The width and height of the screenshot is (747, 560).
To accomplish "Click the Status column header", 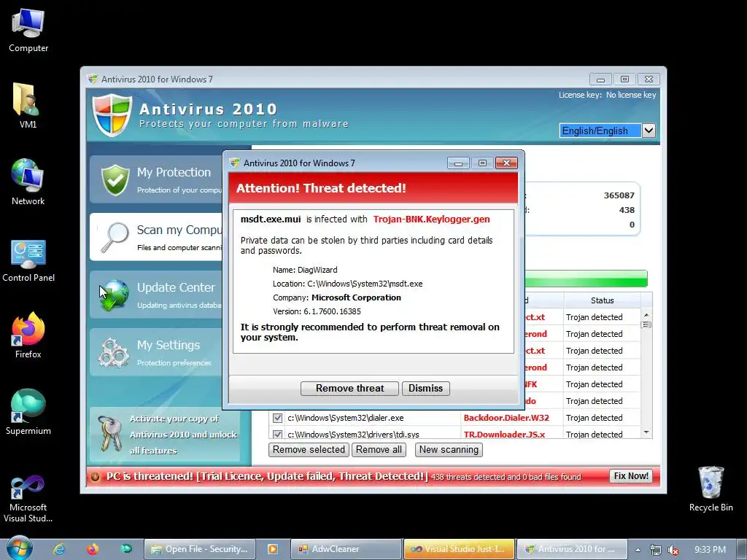I will (602, 300).
